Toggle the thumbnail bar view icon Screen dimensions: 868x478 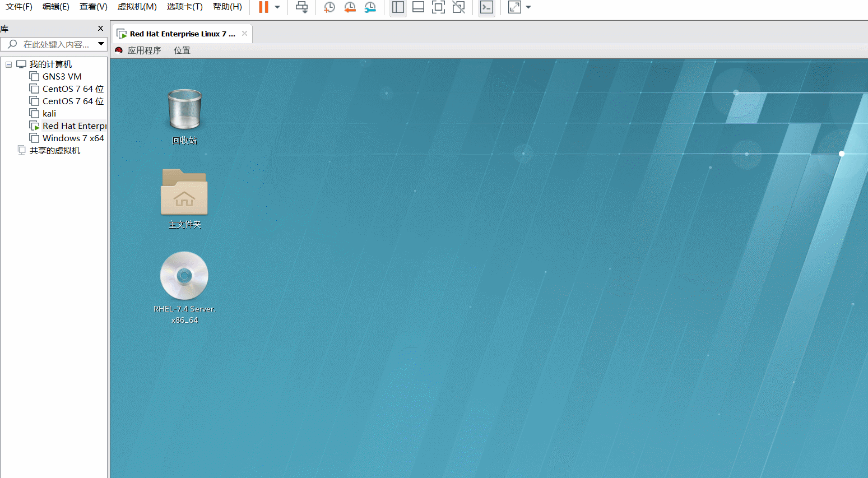(x=418, y=7)
